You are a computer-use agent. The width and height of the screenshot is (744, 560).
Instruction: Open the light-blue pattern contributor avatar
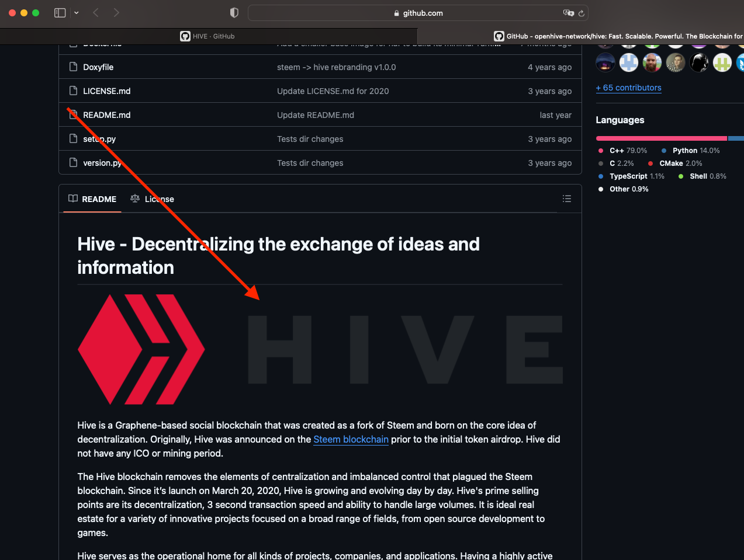click(629, 62)
